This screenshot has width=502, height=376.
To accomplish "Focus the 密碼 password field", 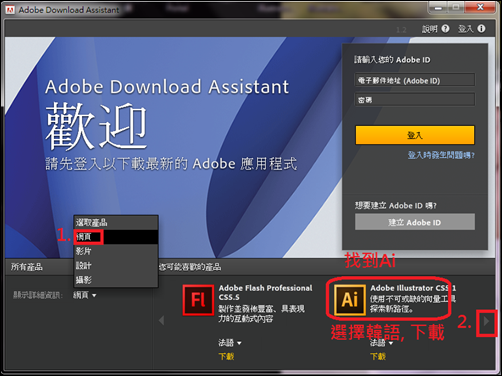I will 415,99.
